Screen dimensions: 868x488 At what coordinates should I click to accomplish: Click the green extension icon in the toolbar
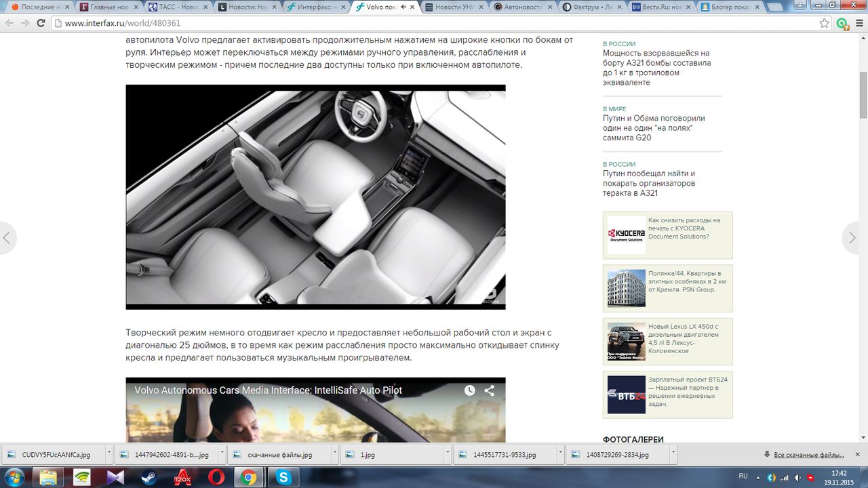842,23
